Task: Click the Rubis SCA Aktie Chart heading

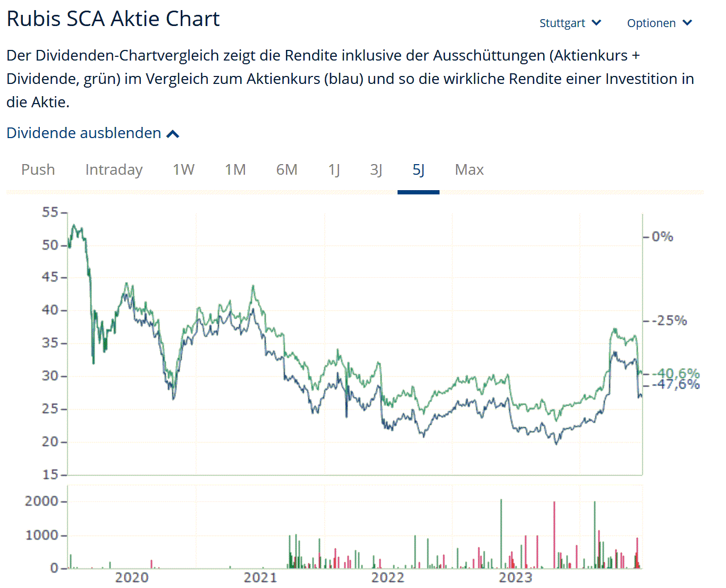Action: [113, 19]
